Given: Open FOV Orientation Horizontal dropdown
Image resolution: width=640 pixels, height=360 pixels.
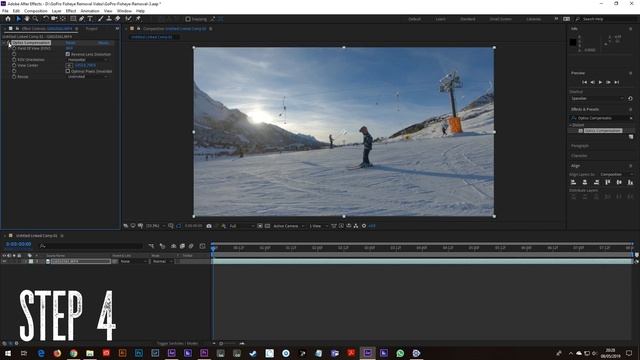Looking at the screenshot, I should pyautogui.click(x=87, y=60).
